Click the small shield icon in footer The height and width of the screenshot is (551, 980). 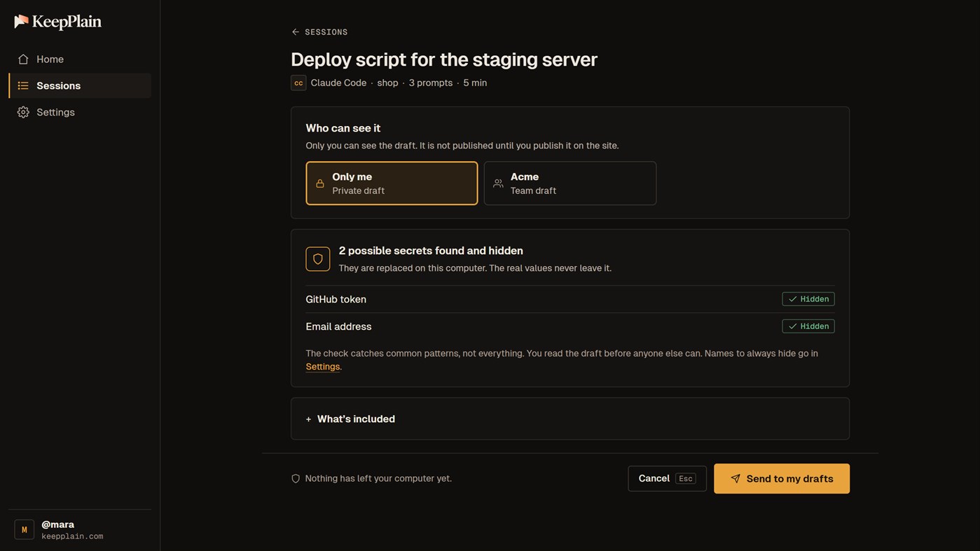(296, 479)
